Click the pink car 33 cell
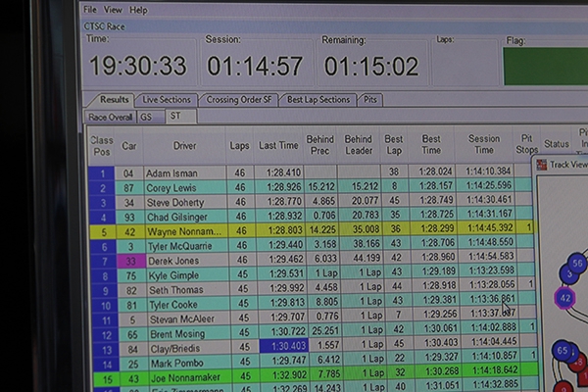This screenshot has width=588, height=392. pyautogui.click(x=128, y=263)
